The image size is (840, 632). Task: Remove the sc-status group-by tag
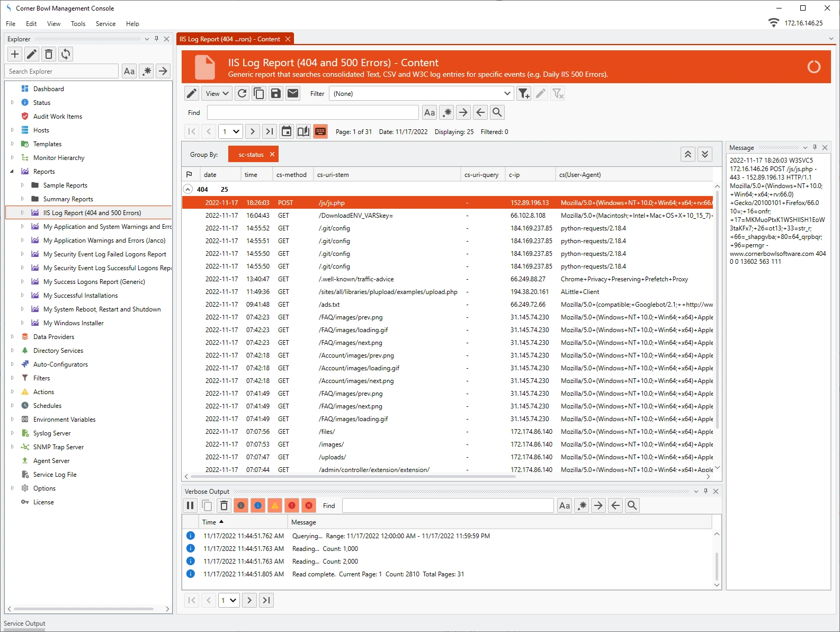(x=272, y=155)
